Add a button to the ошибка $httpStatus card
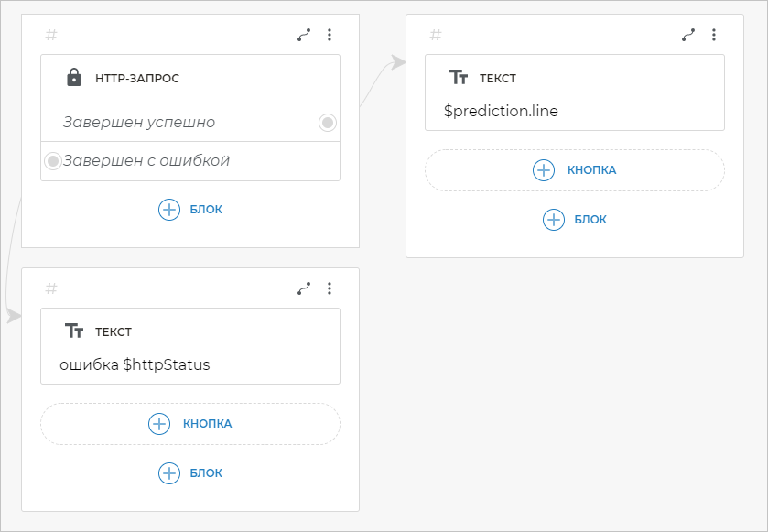Screen dimensions: 768x532 point(190,424)
